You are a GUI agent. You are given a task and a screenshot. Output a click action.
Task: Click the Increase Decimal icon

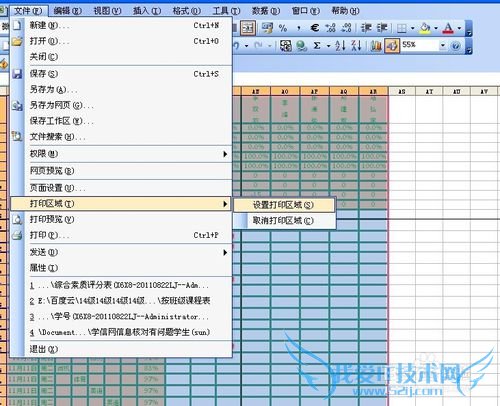tap(330, 28)
